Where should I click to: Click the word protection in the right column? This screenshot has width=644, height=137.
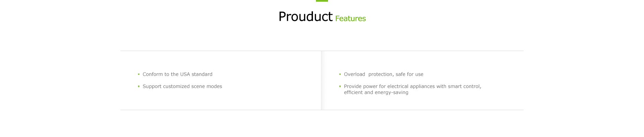380,74
